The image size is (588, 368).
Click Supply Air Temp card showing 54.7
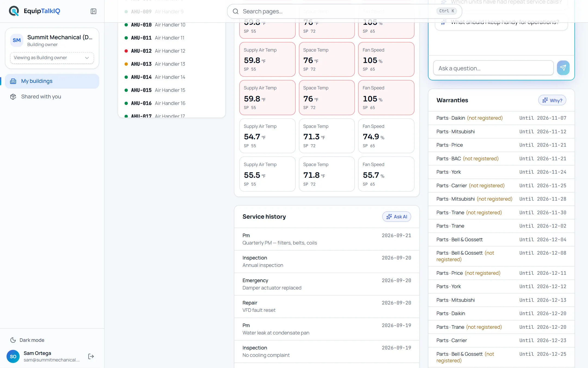[267, 136]
